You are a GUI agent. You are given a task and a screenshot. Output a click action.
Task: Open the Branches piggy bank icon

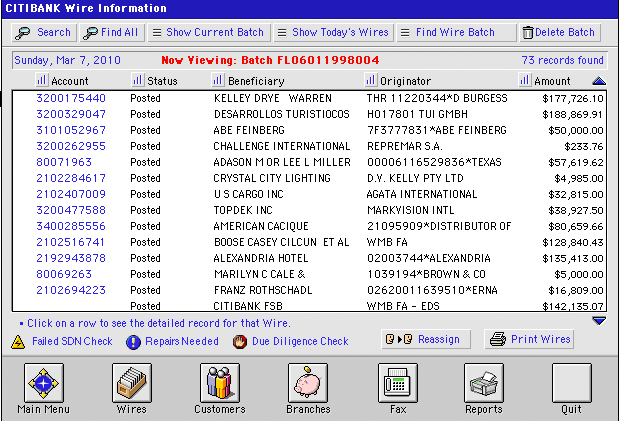point(308,383)
